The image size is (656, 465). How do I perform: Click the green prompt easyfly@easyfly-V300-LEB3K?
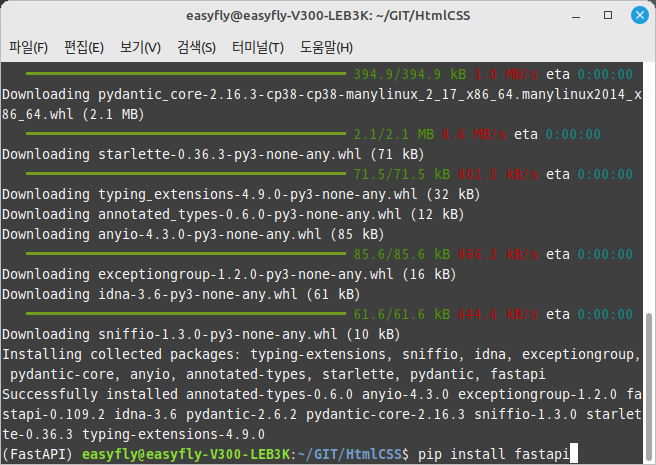(186, 454)
